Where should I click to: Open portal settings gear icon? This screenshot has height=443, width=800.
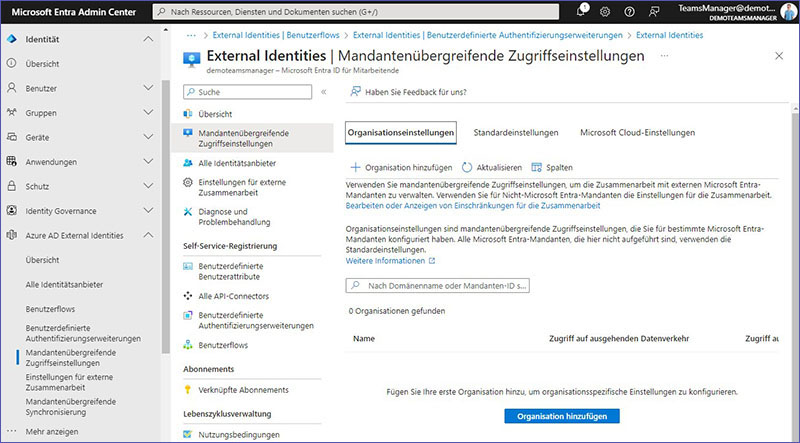tap(604, 11)
